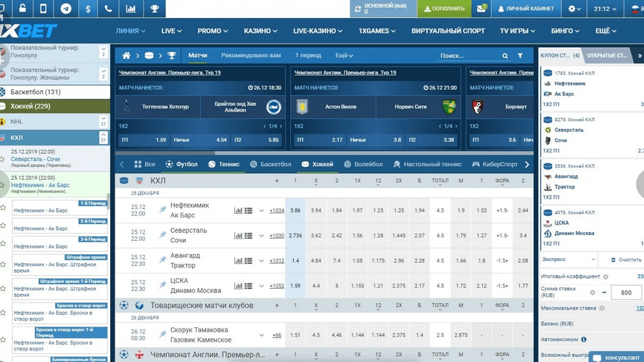This screenshot has width=644, height=362.
Task: Open ЛИЧНЫЙ КАБИНЕТ
Action: click(526, 9)
